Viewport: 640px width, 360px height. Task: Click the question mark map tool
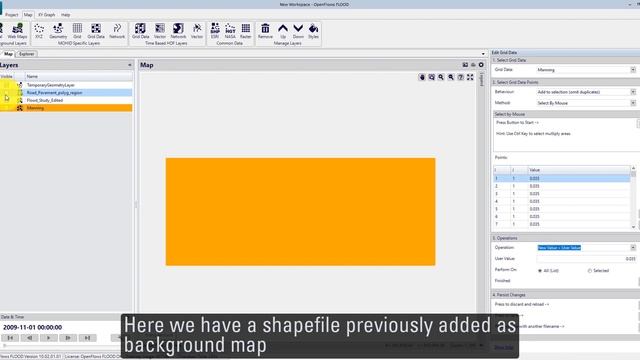[460, 77]
